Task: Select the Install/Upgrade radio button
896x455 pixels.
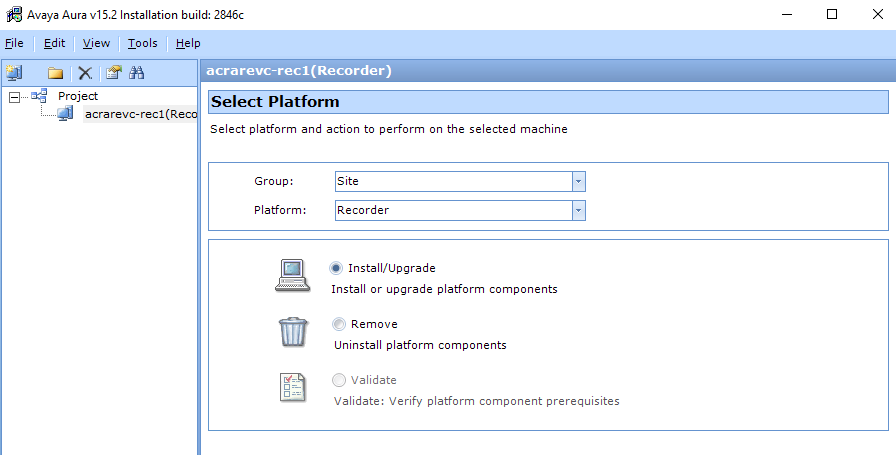Action: [337, 268]
